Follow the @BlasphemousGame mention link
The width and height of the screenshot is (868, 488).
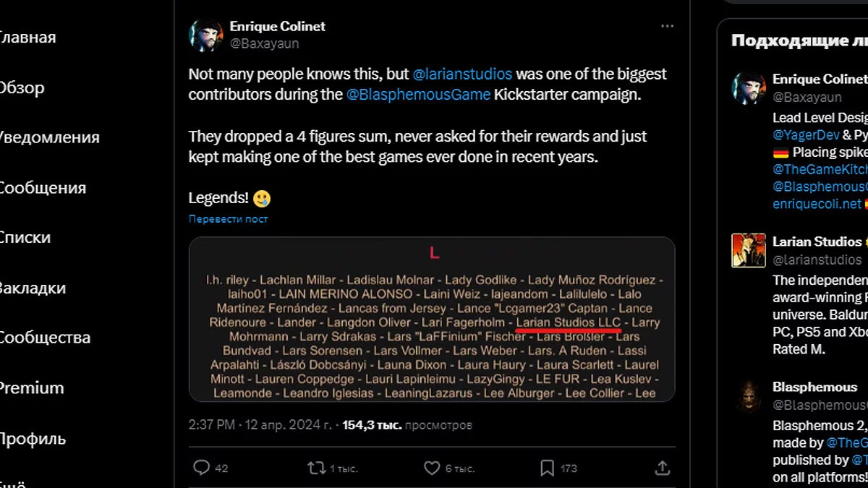coord(419,95)
